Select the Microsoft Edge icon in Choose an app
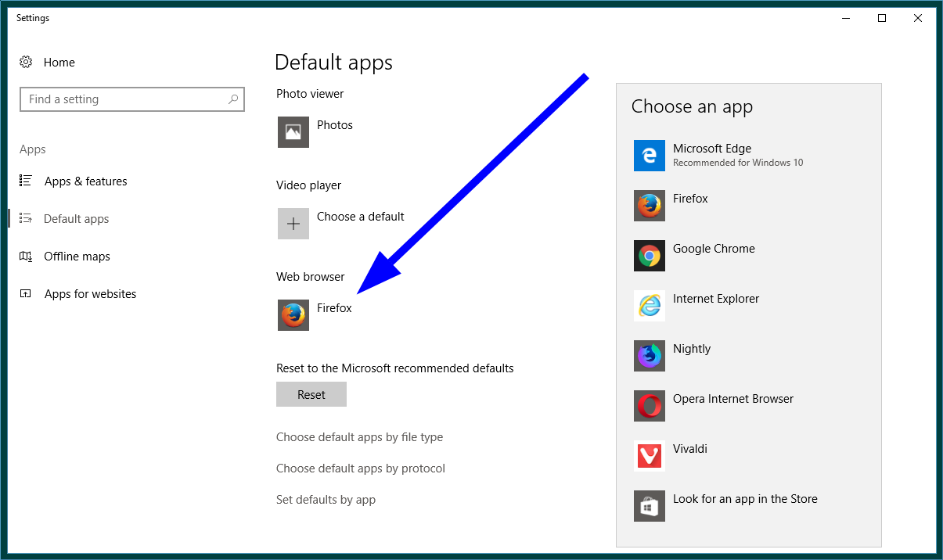The width and height of the screenshot is (943, 560). coord(650,156)
